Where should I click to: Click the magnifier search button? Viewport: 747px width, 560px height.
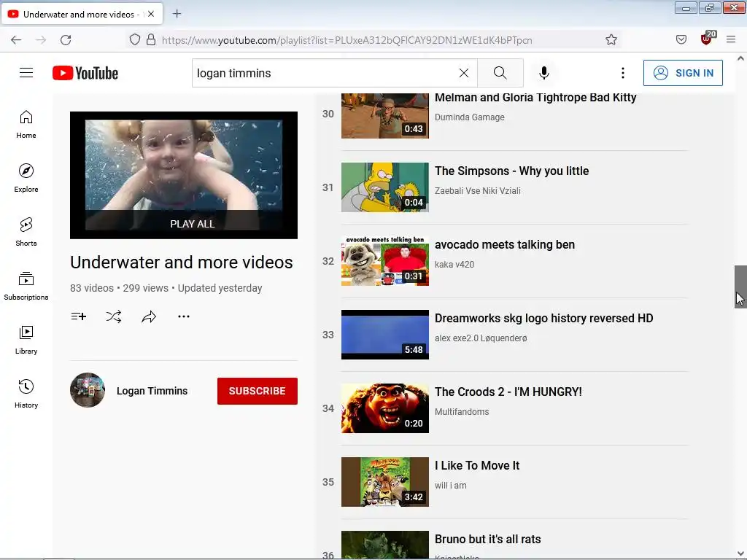tap(500, 73)
